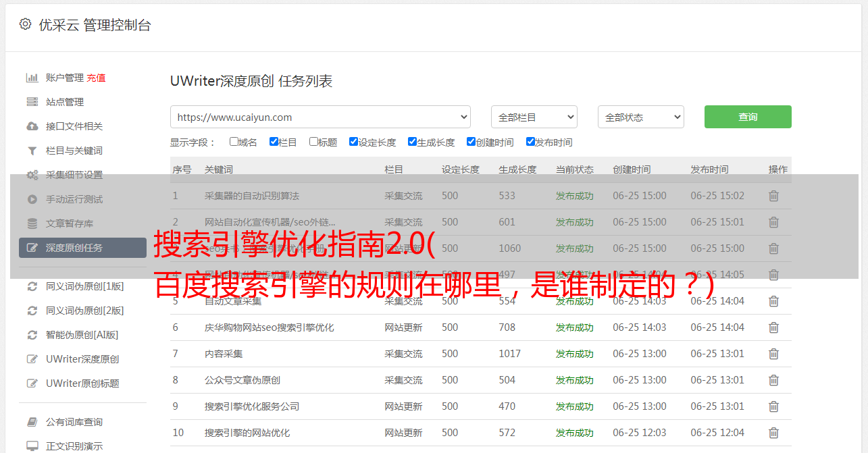868x453 pixels.
Task: Click the book icon for 公有词库查询
Action: click(x=32, y=422)
